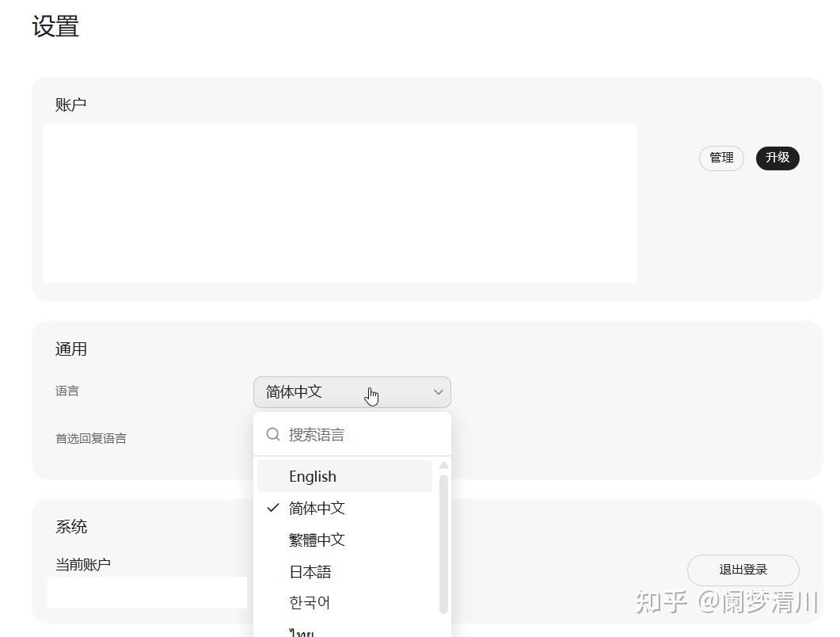The height and width of the screenshot is (637, 840).
Task: Click the 账户 section heading
Action: pos(70,104)
